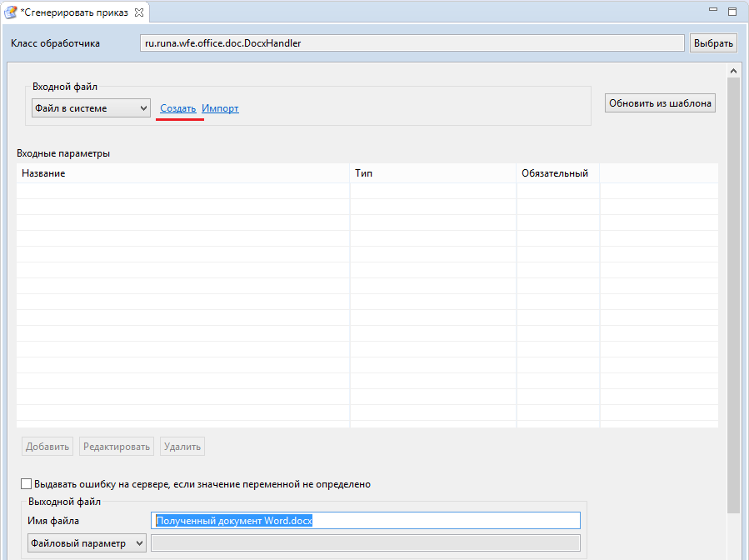Viewport: 749px width, 560px height.
Task: Close the Сгенерировать приказ editor tab
Action: [x=139, y=12]
